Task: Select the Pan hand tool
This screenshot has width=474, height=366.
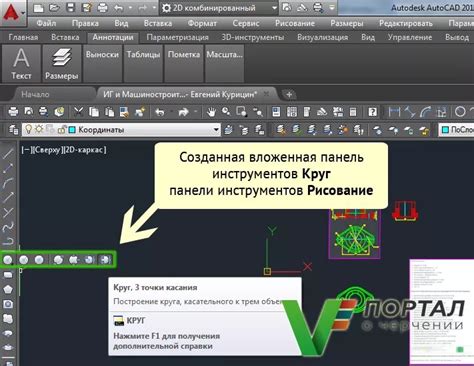Action: point(211,112)
